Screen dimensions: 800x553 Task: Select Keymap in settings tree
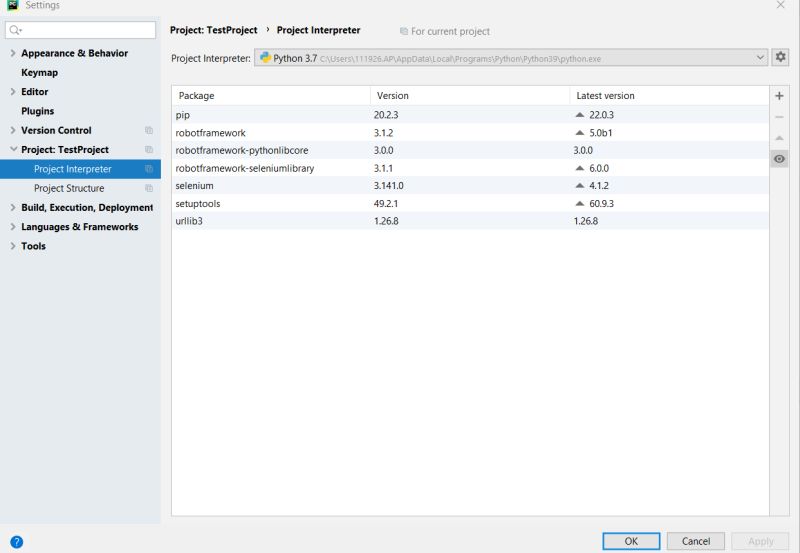(x=39, y=72)
